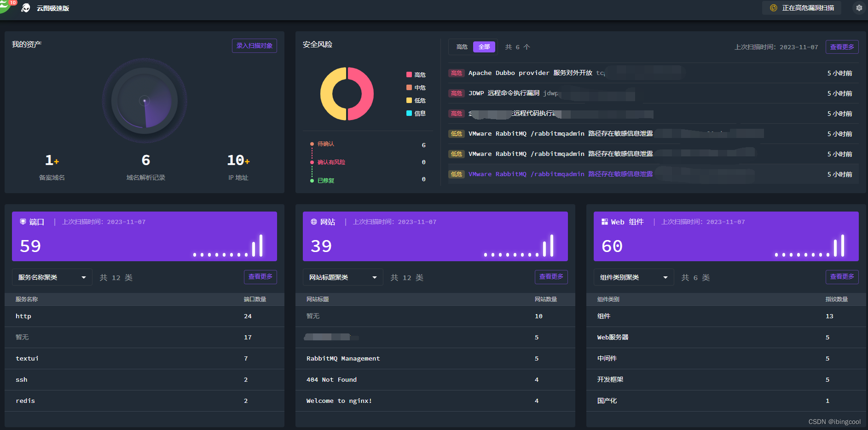This screenshot has width=868, height=430.
Task: Click the Web component grid icon
Action: coord(605,222)
